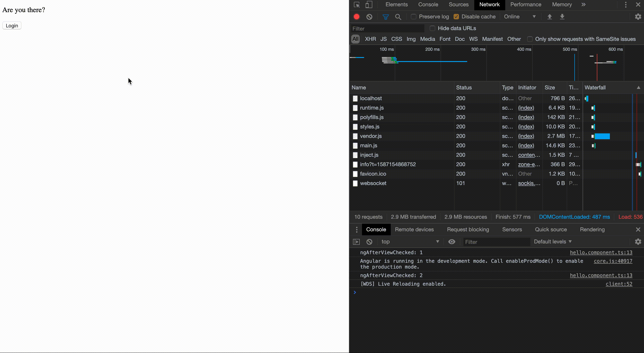Click the Login button
Screen dimensions: 644x353
[12, 25]
